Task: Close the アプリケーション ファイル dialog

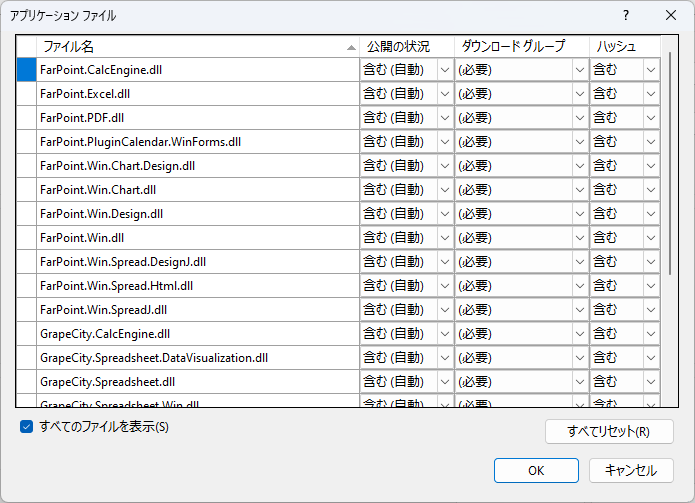Action: tap(671, 15)
